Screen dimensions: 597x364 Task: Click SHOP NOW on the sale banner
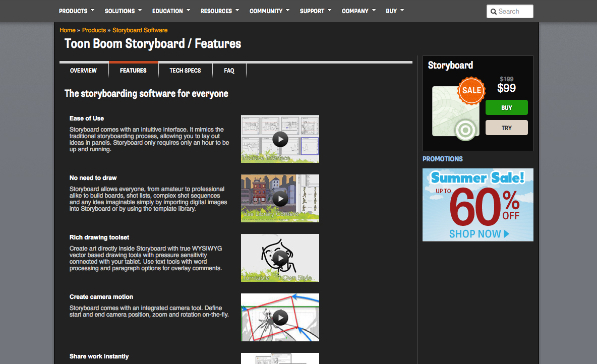(x=479, y=234)
